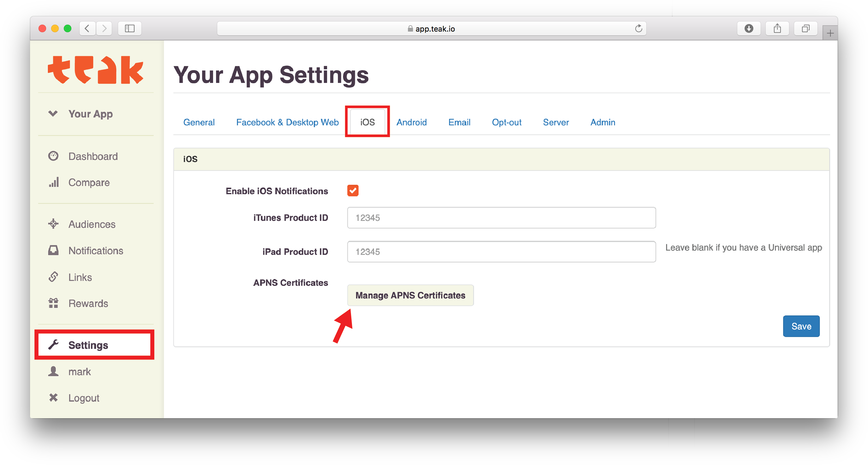868x465 pixels.
Task: Go to Compare in sidebar
Action: point(89,182)
